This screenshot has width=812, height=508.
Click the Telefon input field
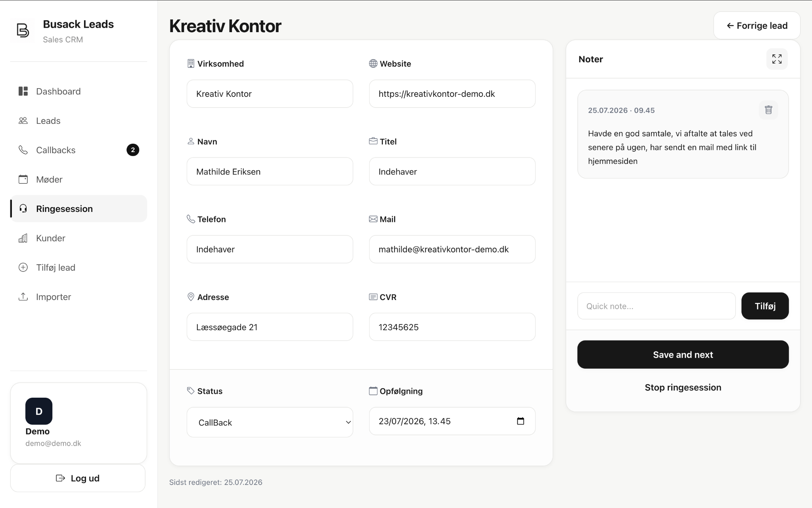click(x=270, y=249)
